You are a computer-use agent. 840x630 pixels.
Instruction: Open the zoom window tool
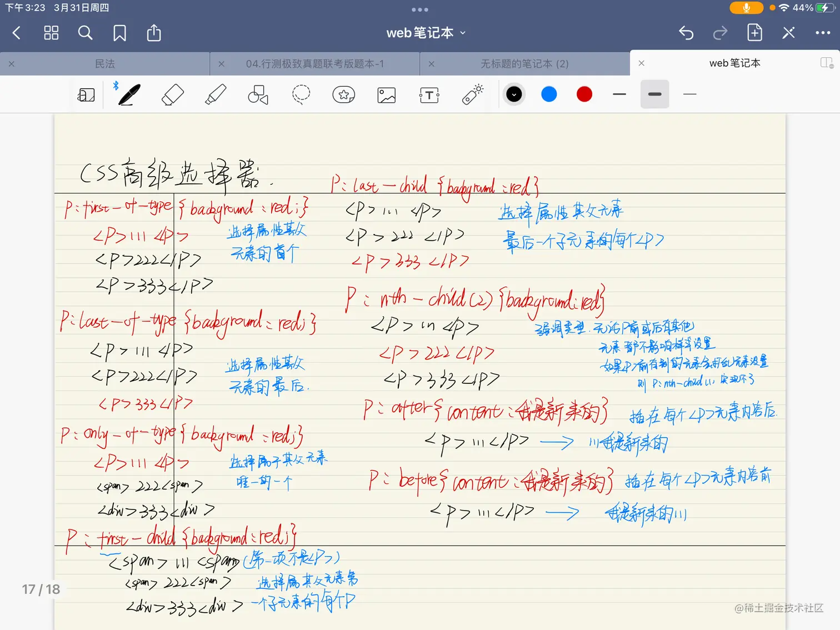(86, 95)
